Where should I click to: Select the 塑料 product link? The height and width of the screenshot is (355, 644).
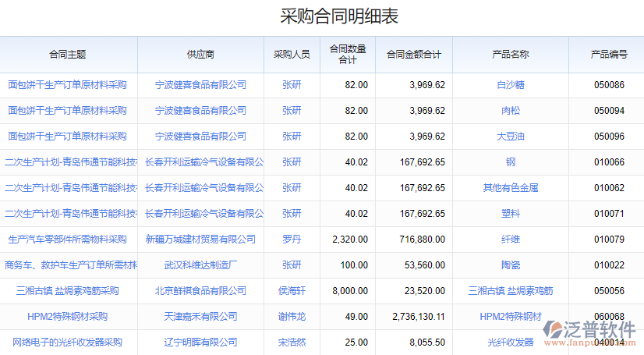[x=510, y=214]
